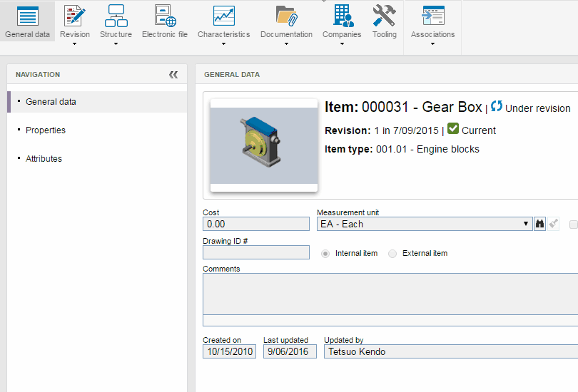Click the NAVIGATION panel header

point(38,75)
